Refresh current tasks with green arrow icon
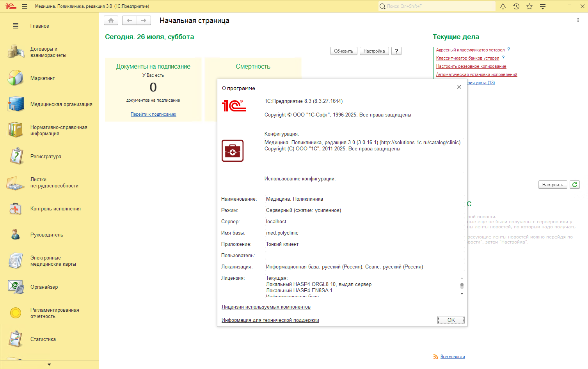 [x=575, y=185]
